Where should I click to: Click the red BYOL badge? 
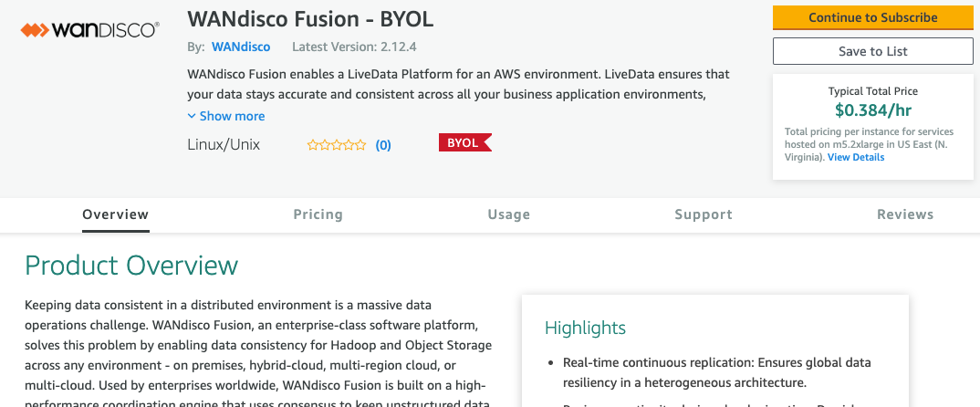tap(465, 142)
